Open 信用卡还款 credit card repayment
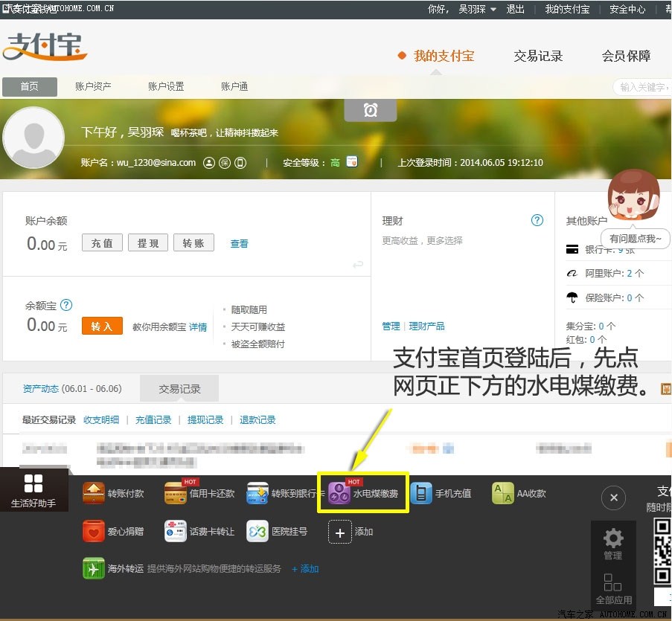The width and height of the screenshot is (672, 621). tap(176, 493)
